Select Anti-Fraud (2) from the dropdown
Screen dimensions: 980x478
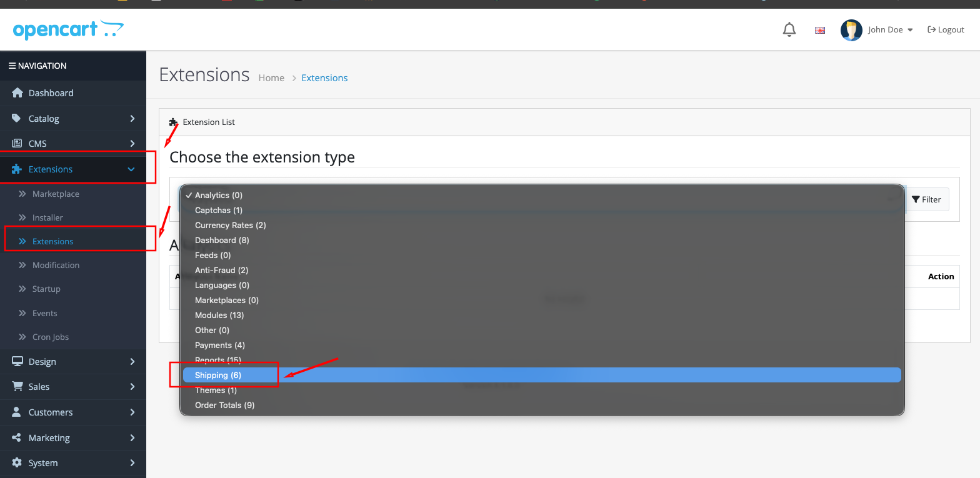point(542,270)
